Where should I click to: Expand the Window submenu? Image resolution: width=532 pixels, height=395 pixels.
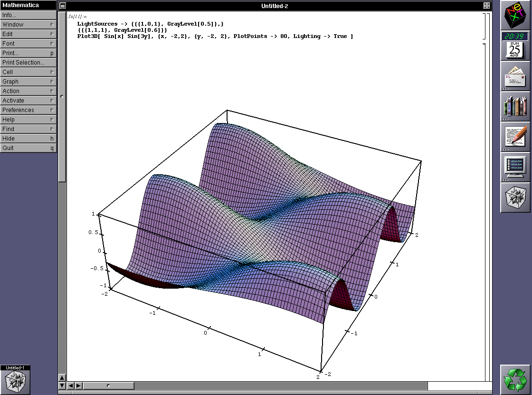28,25
